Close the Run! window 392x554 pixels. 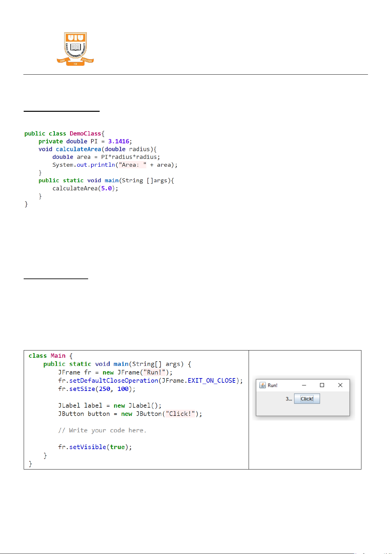click(340, 385)
